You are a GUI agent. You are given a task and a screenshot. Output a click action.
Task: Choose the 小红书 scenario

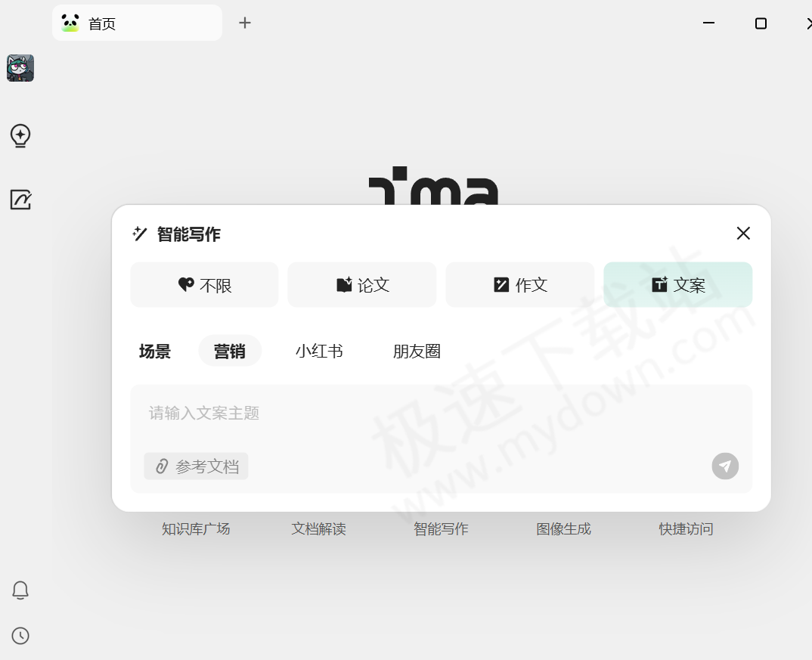tap(319, 352)
